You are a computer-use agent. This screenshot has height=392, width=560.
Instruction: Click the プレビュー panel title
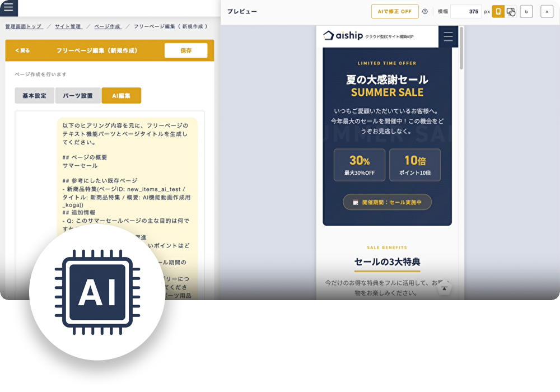(x=242, y=11)
